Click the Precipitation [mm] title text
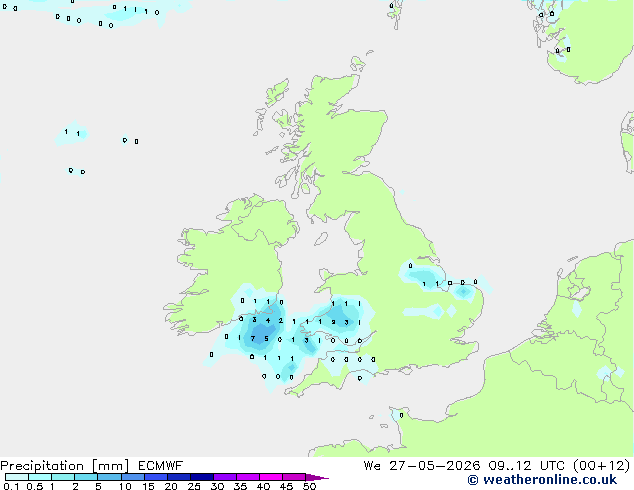Viewport: 634px width, 490px height. coord(65,466)
